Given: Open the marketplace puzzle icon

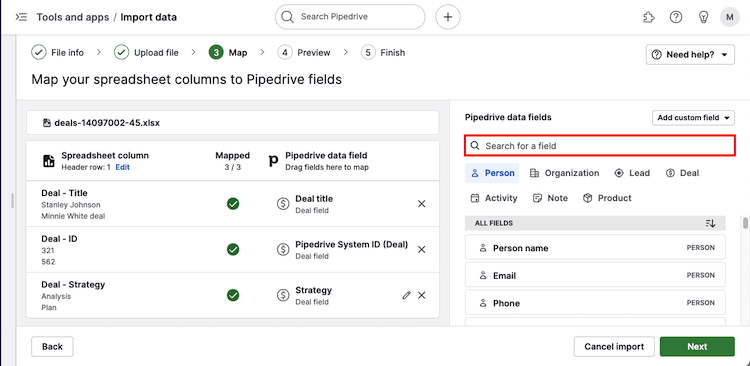Looking at the screenshot, I should (649, 18).
